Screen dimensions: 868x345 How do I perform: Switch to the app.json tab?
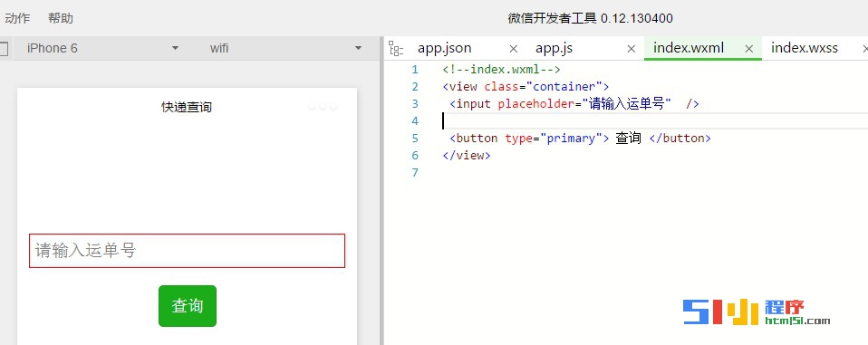point(445,48)
